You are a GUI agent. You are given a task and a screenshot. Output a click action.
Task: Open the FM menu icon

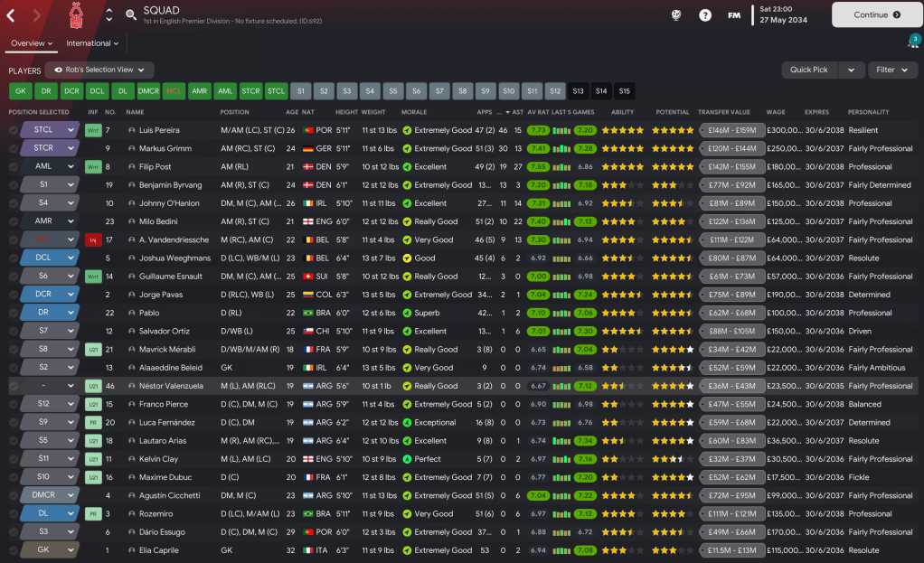[734, 15]
